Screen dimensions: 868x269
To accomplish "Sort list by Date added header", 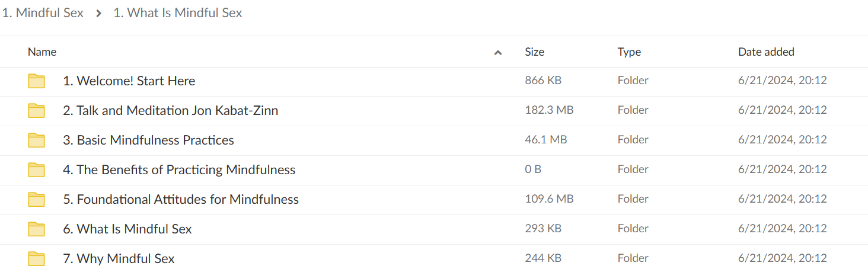I will tap(766, 52).
